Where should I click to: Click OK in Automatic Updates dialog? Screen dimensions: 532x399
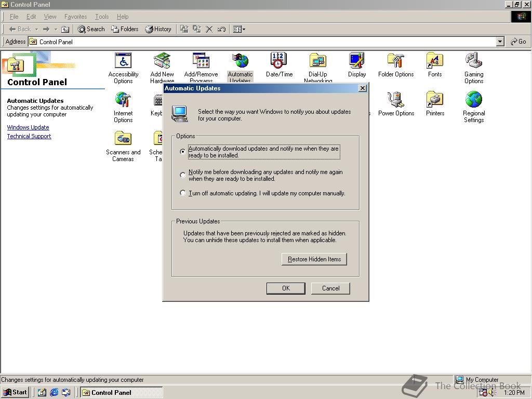[x=286, y=288]
